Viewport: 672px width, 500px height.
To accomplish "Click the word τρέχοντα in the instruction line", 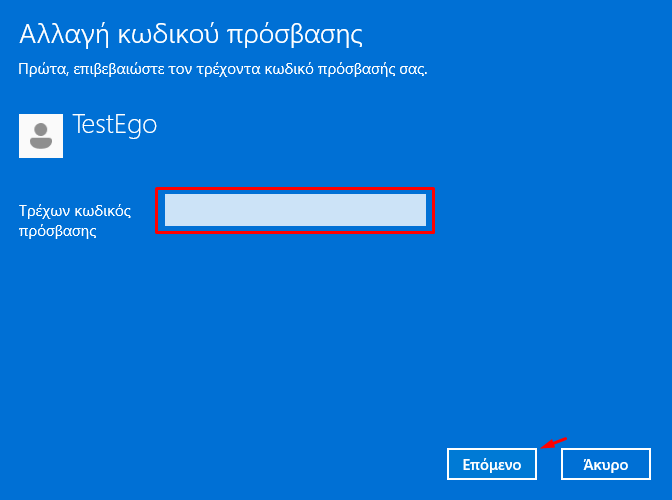I will [x=228, y=69].
